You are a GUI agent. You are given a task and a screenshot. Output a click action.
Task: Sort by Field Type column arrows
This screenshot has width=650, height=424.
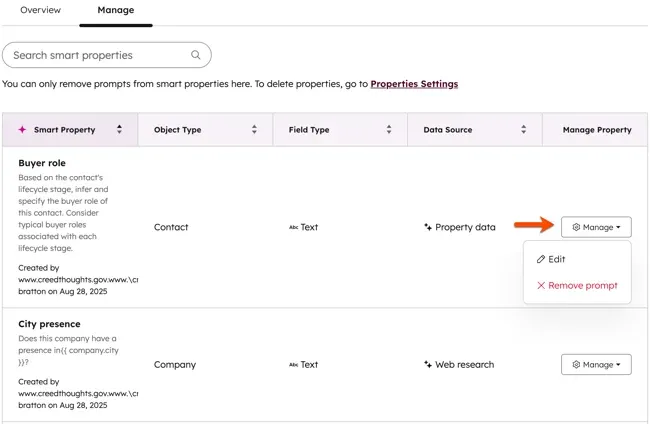[389, 130]
